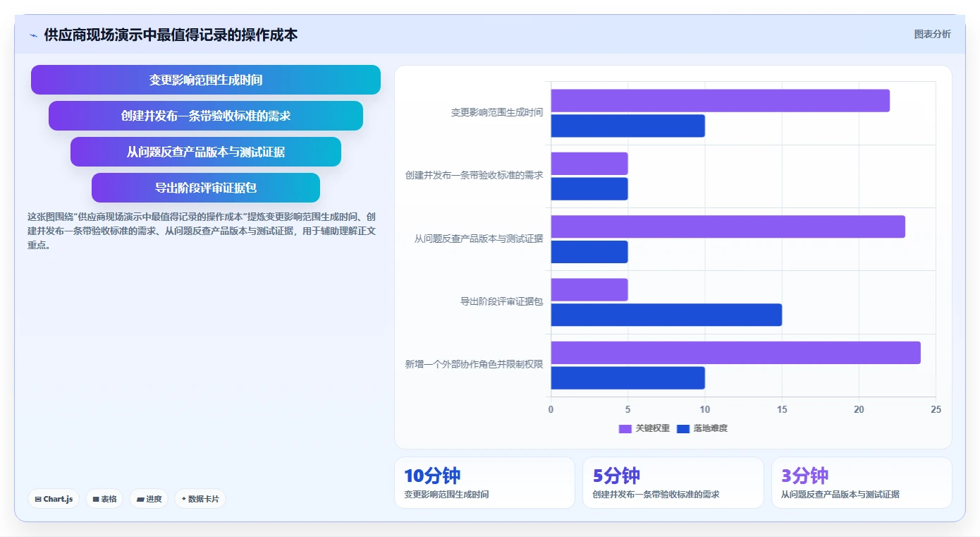The image size is (980, 537).
Task: Click the purple bar for 从问题反查产品版本与测试证据
Action: pyautogui.click(x=728, y=227)
